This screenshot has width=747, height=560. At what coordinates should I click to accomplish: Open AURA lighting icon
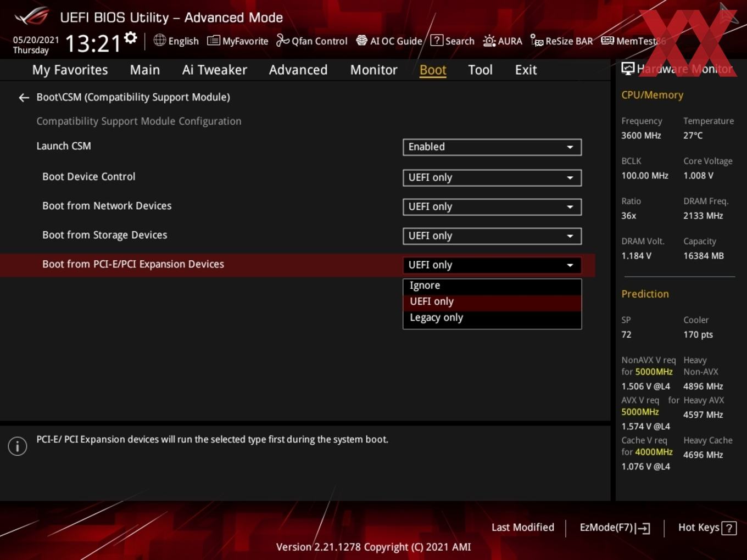(489, 41)
